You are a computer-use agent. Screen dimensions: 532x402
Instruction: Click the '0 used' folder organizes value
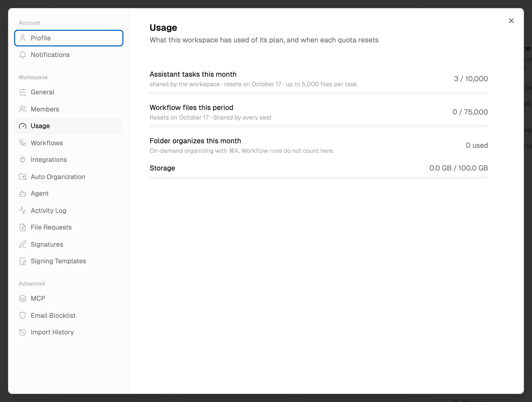[x=477, y=145]
